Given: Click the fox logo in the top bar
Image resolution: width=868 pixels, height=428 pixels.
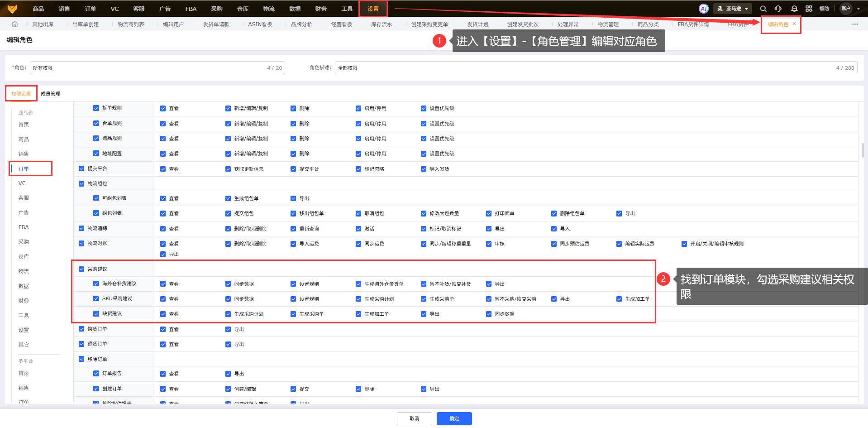Looking at the screenshot, I should [12, 9].
